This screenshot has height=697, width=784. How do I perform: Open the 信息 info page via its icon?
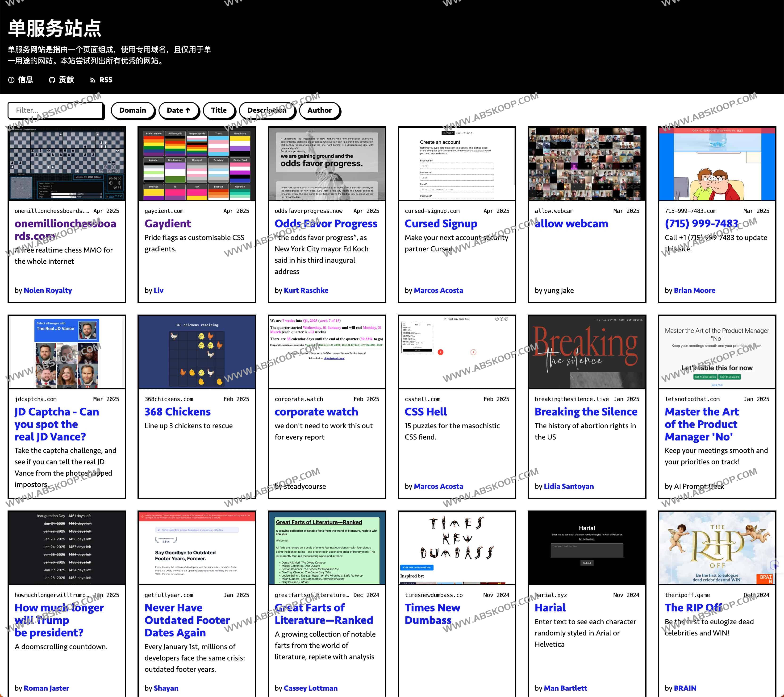click(x=12, y=80)
